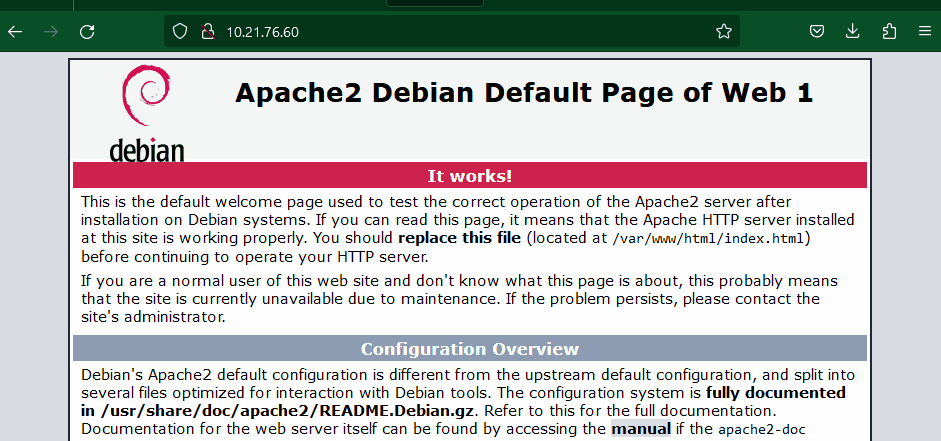Screen dimensions: 941x441
Task: Save the page to Pocket
Action: [817, 31]
